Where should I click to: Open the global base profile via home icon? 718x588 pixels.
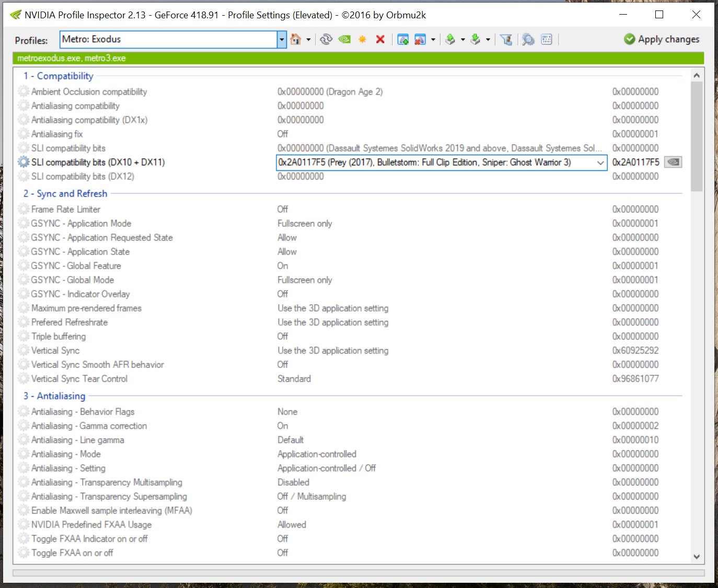[x=296, y=39]
